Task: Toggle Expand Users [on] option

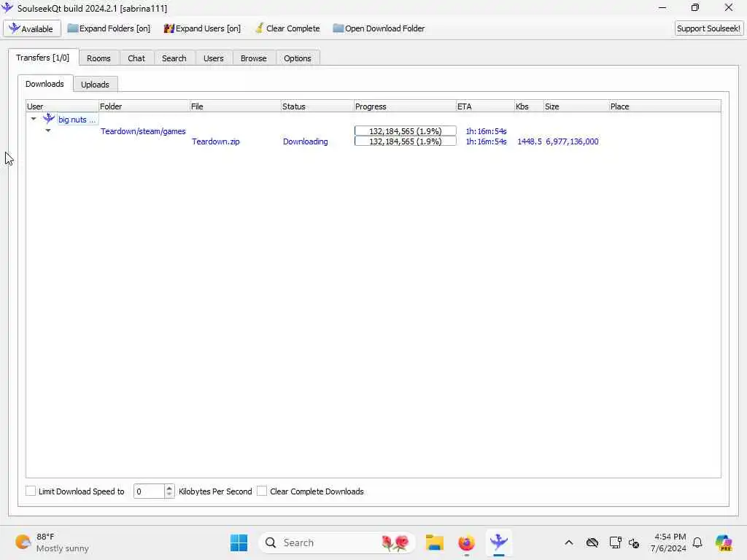Action: tap(202, 28)
